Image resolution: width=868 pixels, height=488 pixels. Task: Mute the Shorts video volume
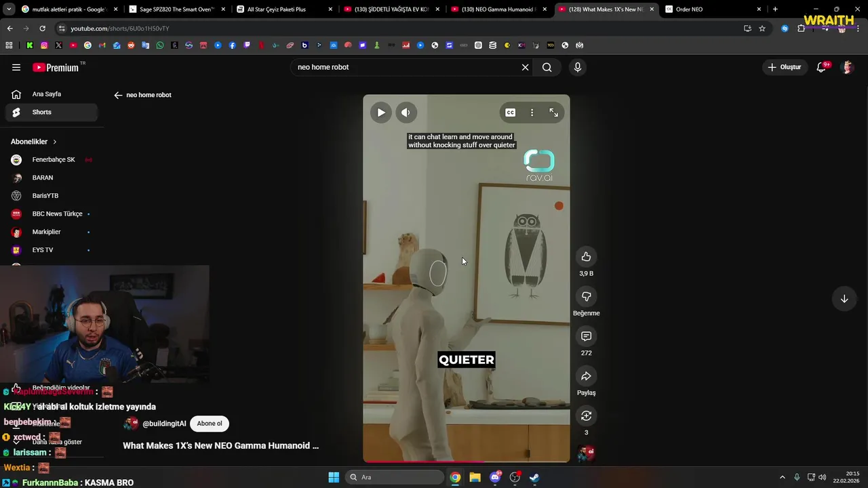point(406,113)
